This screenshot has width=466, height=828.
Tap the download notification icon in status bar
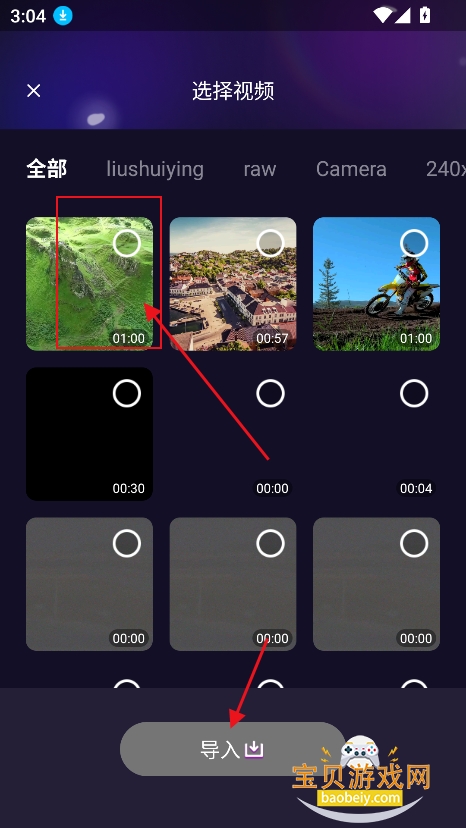click(x=63, y=16)
